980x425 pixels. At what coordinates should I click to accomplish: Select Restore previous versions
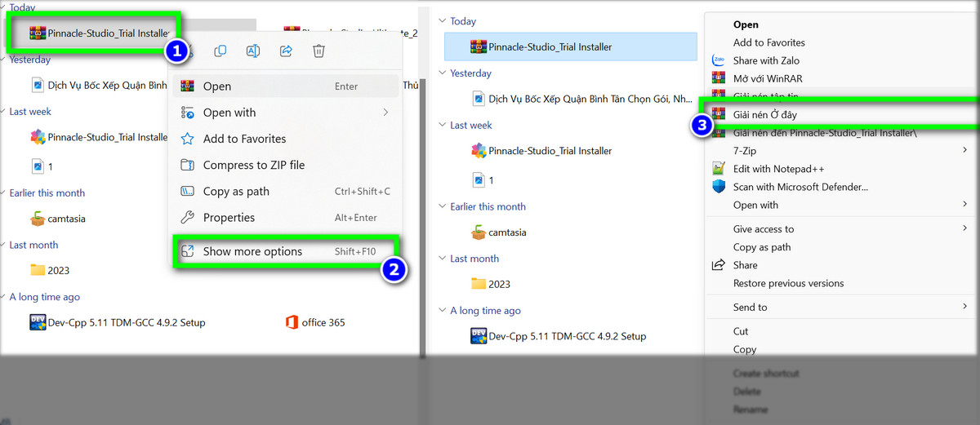pyautogui.click(x=788, y=283)
